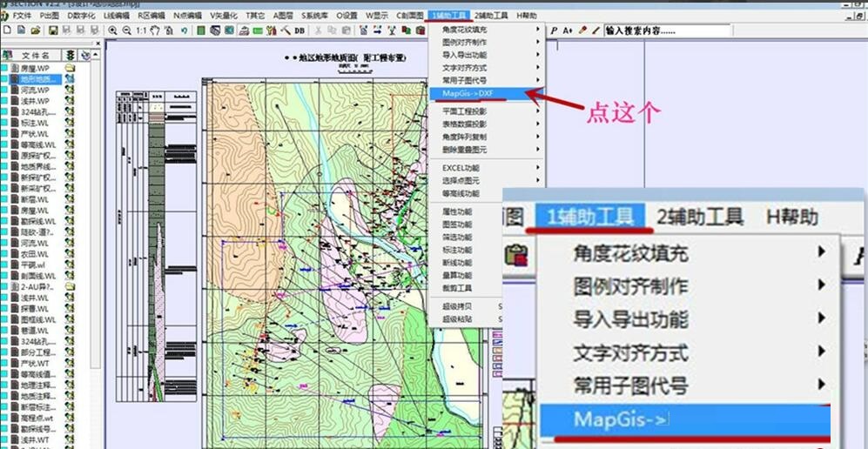Expand the 导入导出功能 submenu
The image size is (868, 449).
[487, 55]
